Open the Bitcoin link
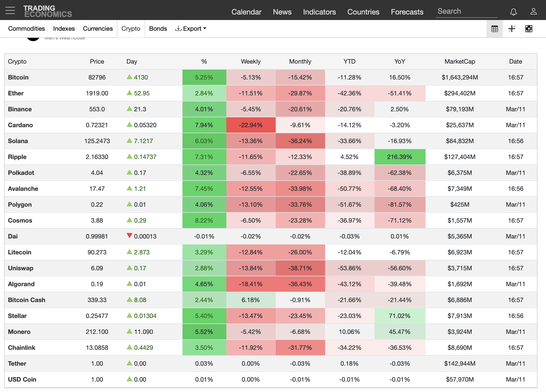The image size is (546, 392). pyautogui.click(x=18, y=77)
